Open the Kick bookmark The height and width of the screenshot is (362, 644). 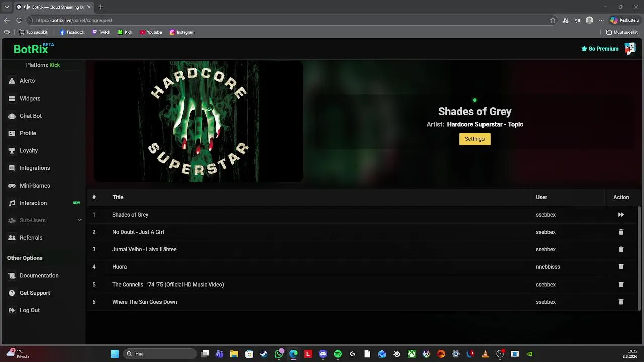[x=125, y=32]
